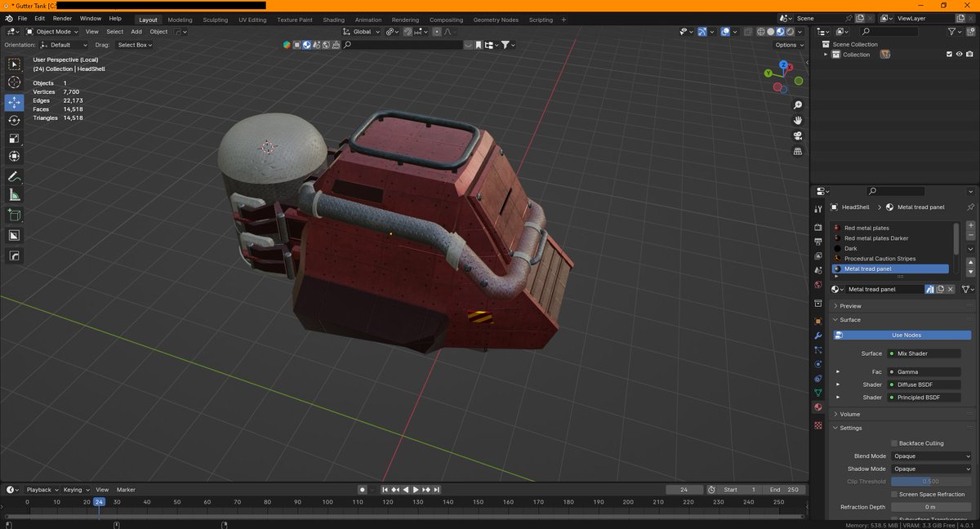Image resolution: width=980 pixels, height=529 pixels.
Task: Select the Add Cube tool
Action: (x=14, y=216)
